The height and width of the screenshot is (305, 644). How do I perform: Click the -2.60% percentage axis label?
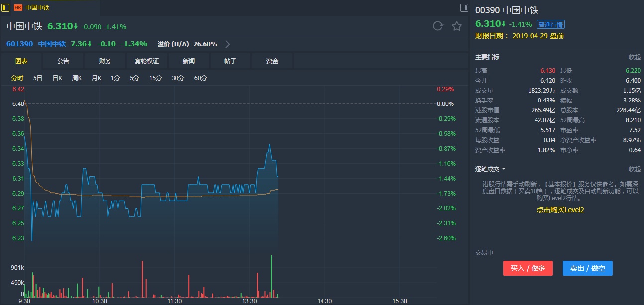tap(446, 238)
